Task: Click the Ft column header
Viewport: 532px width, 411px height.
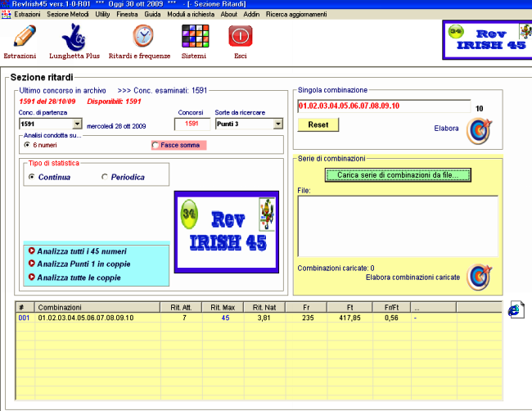Action: (349, 308)
